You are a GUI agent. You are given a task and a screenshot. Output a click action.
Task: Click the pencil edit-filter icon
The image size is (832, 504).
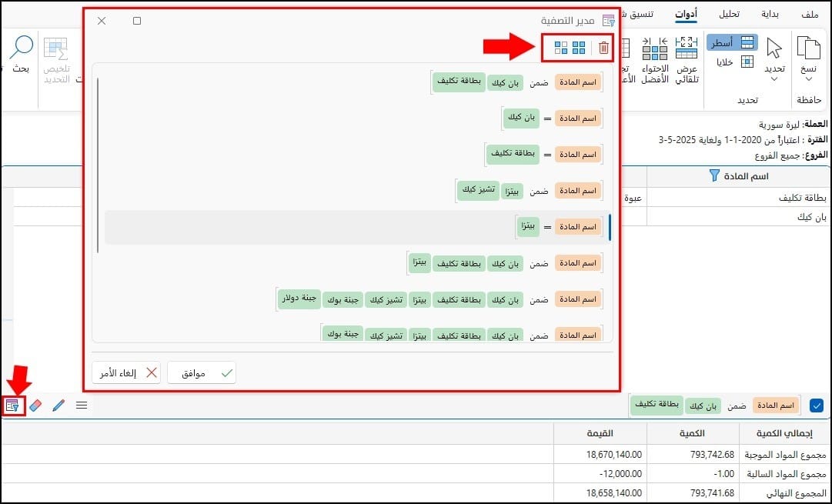[x=59, y=406]
